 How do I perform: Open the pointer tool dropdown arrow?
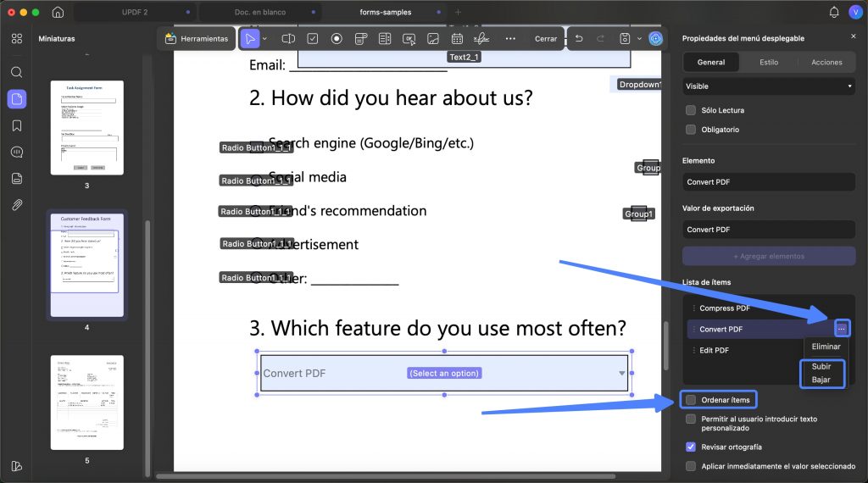click(264, 39)
